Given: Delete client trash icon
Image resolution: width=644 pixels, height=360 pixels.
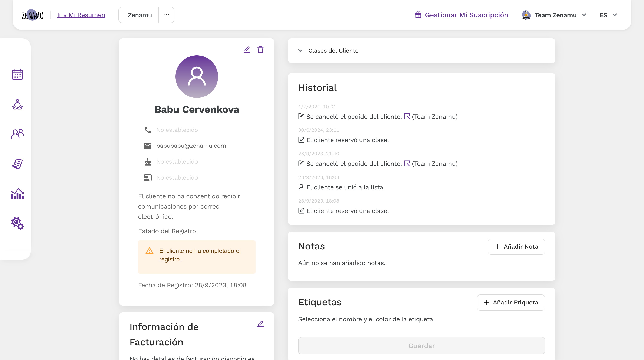Looking at the screenshot, I should 260,49.
